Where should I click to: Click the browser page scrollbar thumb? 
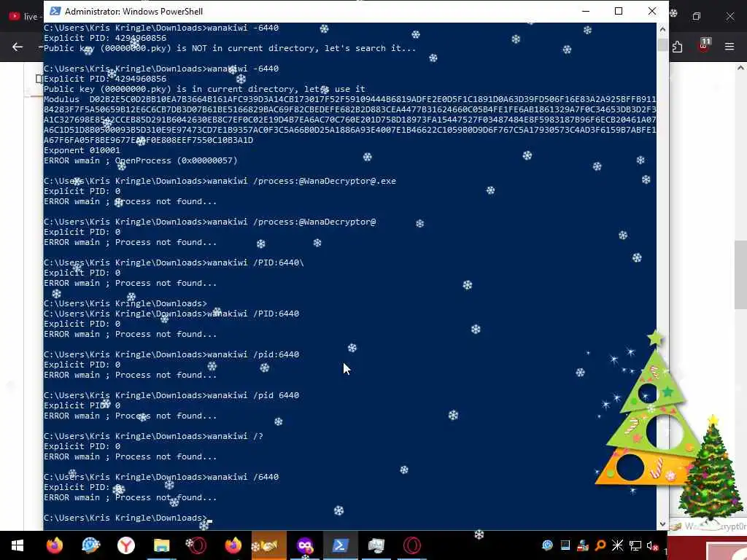coord(740,275)
